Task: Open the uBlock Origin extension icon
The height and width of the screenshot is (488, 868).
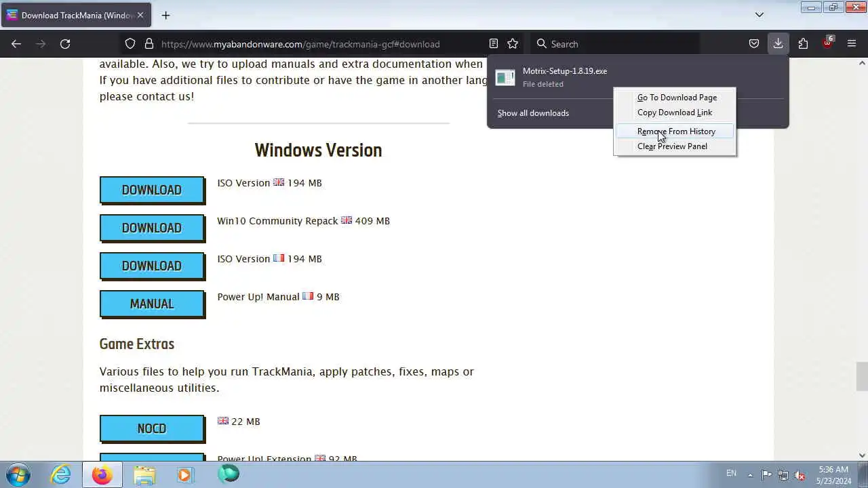Action: coord(827,43)
